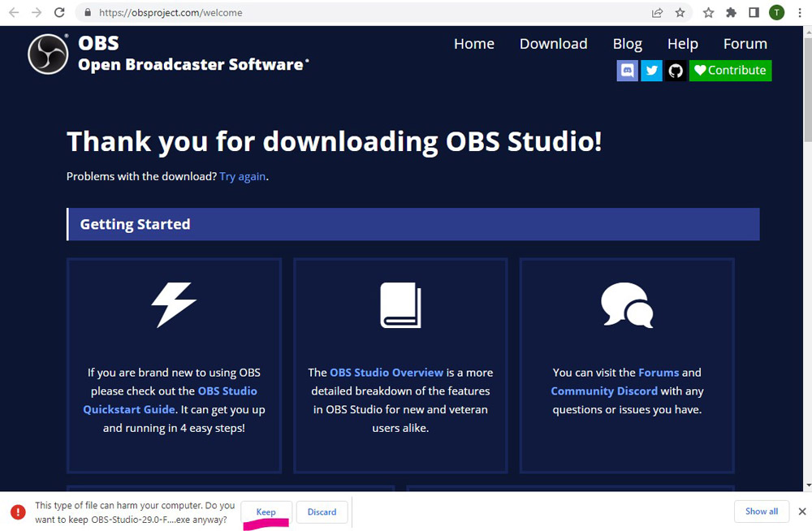Image resolution: width=812 pixels, height=531 pixels.
Task: Click the browser forward arrow
Action: point(37,12)
